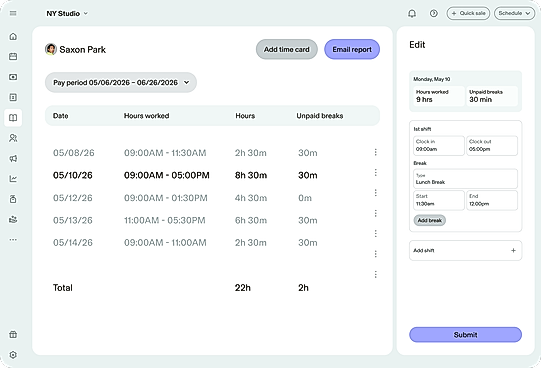Open the gift icon in the sidebar
541x368 pixels.
coord(13,334)
